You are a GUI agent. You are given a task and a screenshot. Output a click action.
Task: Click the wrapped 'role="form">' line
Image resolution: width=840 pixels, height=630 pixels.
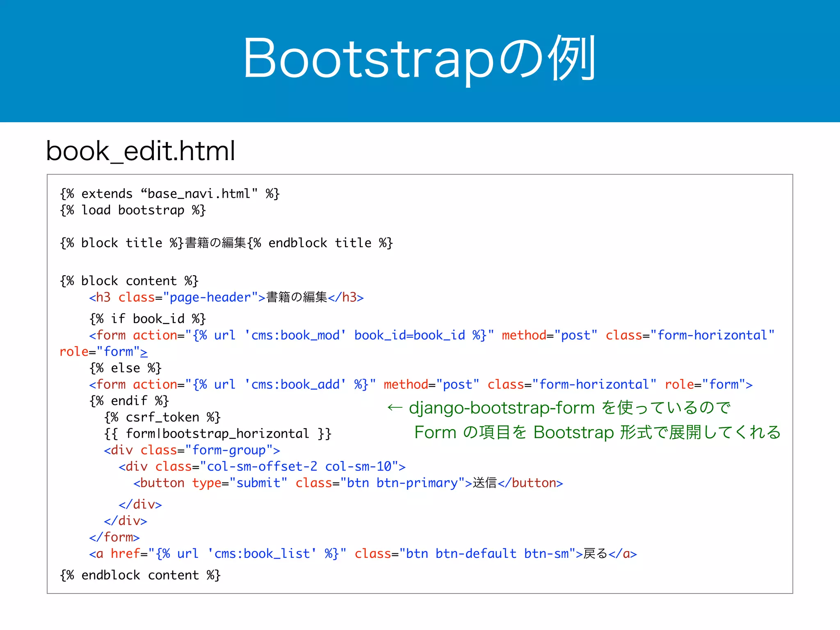point(104,352)
